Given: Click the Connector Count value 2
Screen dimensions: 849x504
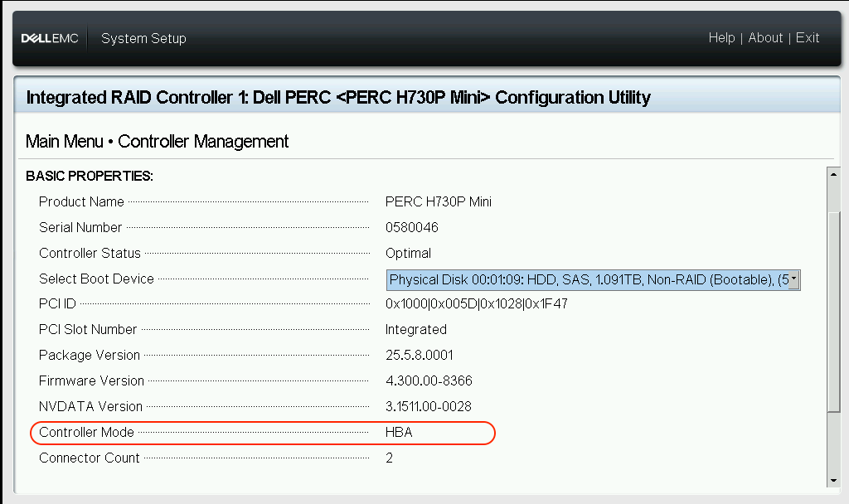Looking at the screenshot, I should coord(390,458).
